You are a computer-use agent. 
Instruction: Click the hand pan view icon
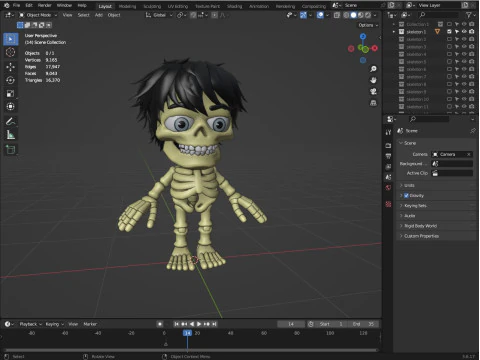(x=373, y=80)
